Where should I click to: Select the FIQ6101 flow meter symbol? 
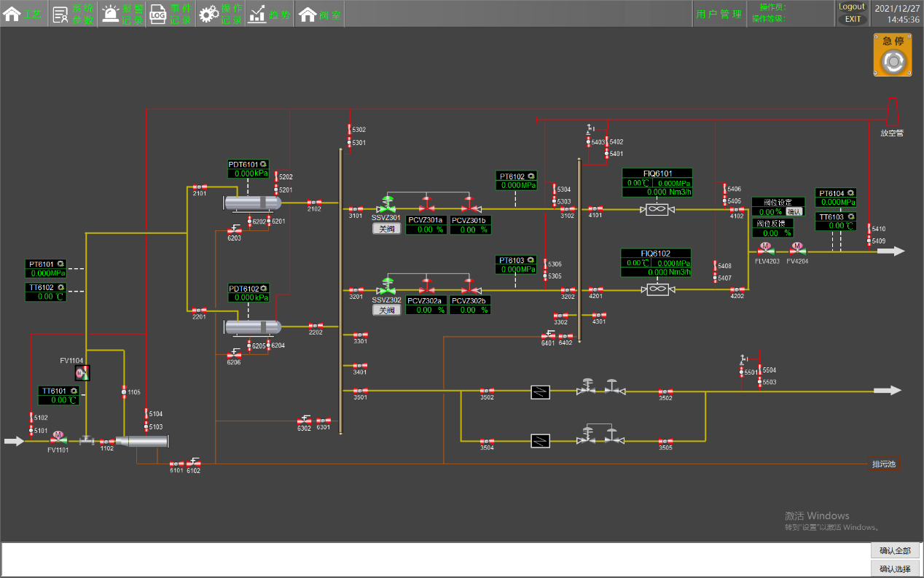pyautogui.click(x=657, y=209)
